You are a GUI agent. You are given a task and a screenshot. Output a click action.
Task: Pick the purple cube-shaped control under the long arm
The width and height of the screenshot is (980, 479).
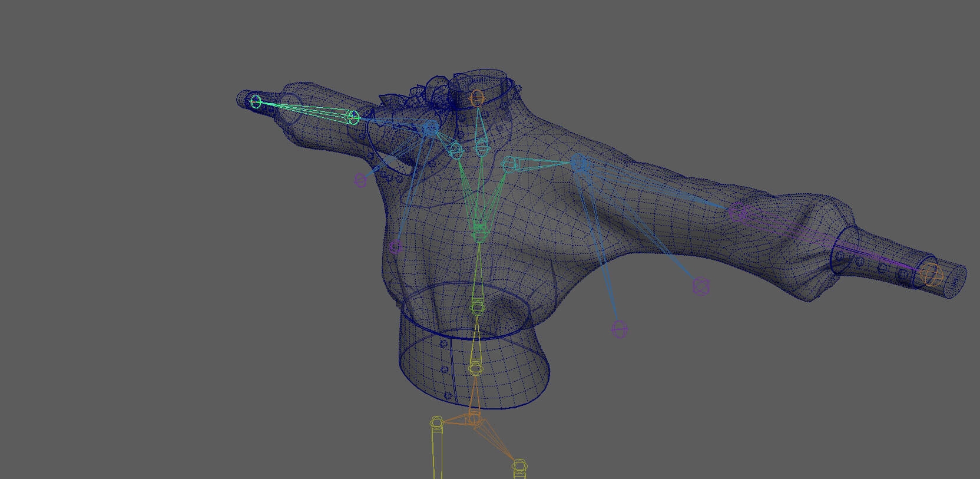coord(701,287)
